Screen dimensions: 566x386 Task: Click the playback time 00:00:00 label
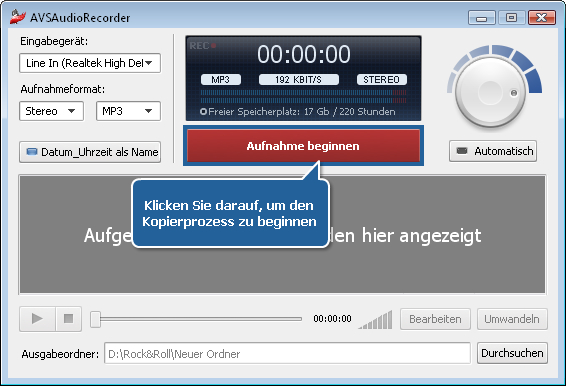point(332,319)
